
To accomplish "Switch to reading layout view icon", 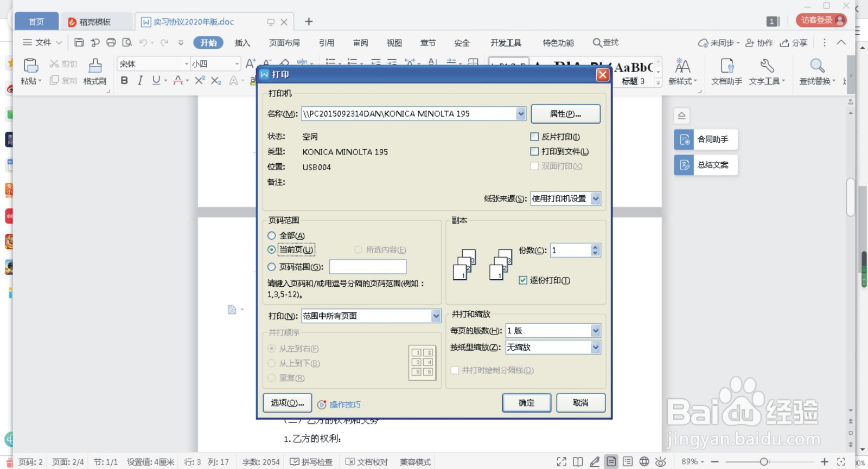I will pyautogui.click(x=578, y=462).
